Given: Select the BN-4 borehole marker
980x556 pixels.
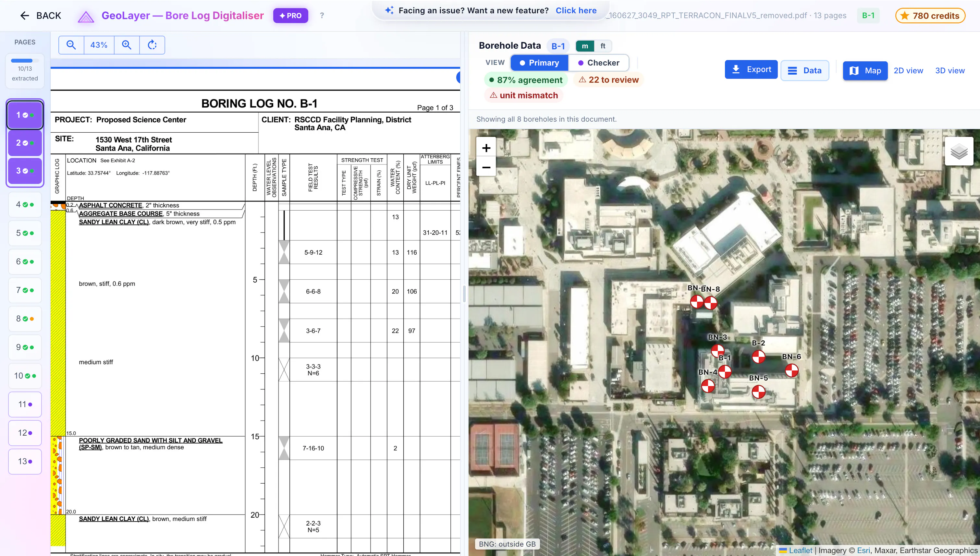Looking at the screenshot, I should [x=708, y=386].
